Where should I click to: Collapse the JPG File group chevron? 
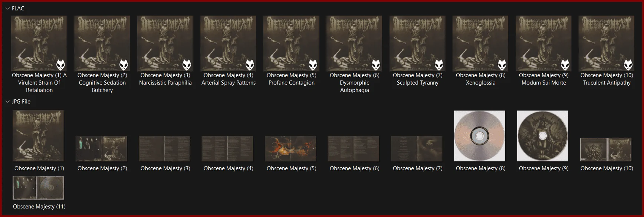(7, 102)
